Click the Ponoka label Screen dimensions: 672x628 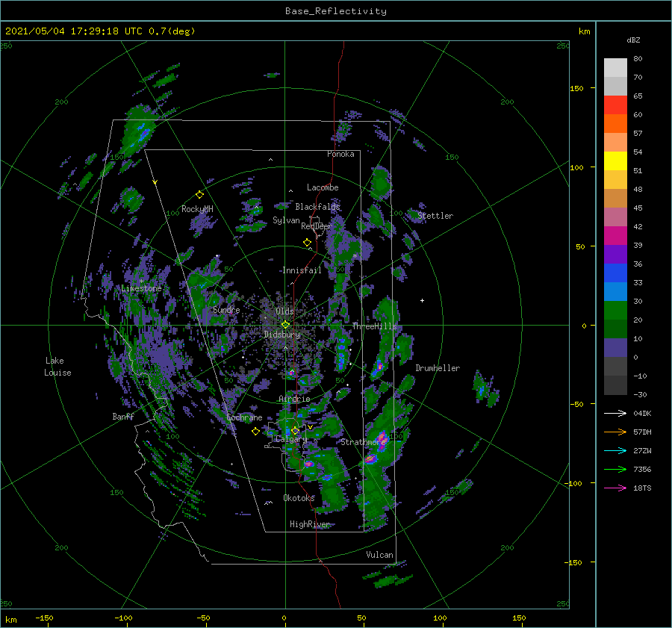click(340, 154)
